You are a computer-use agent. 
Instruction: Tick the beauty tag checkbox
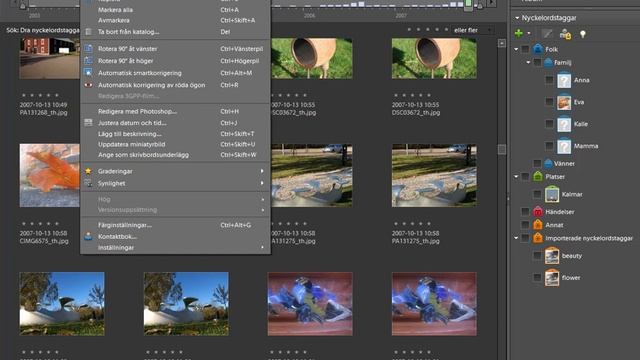(x=537, y=256)
